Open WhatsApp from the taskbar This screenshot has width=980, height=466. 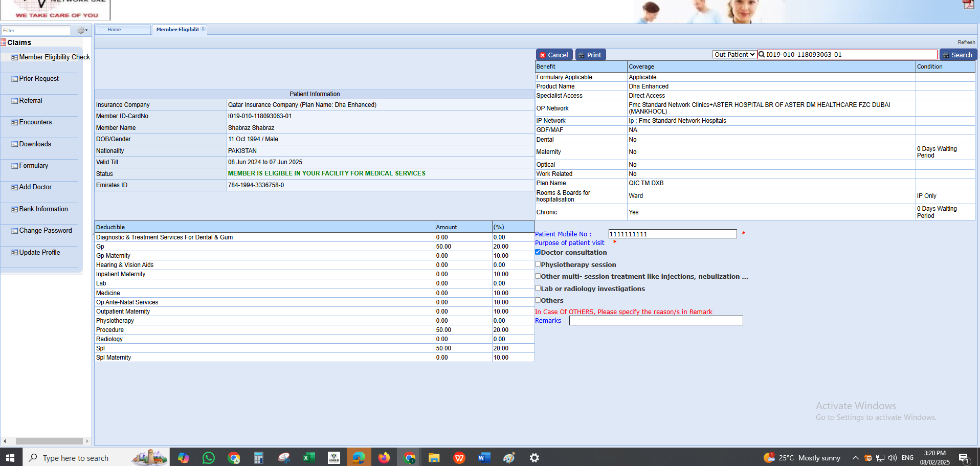[x=209, y=458]
